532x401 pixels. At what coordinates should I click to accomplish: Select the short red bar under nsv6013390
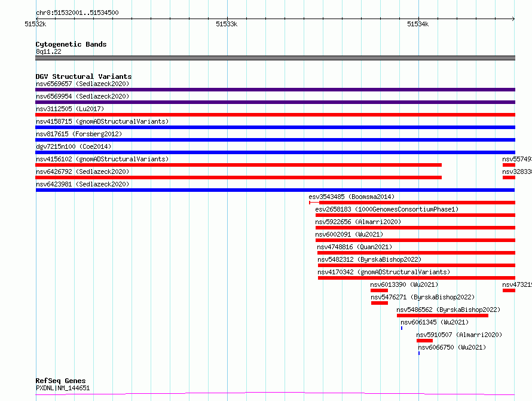(379, 290)
